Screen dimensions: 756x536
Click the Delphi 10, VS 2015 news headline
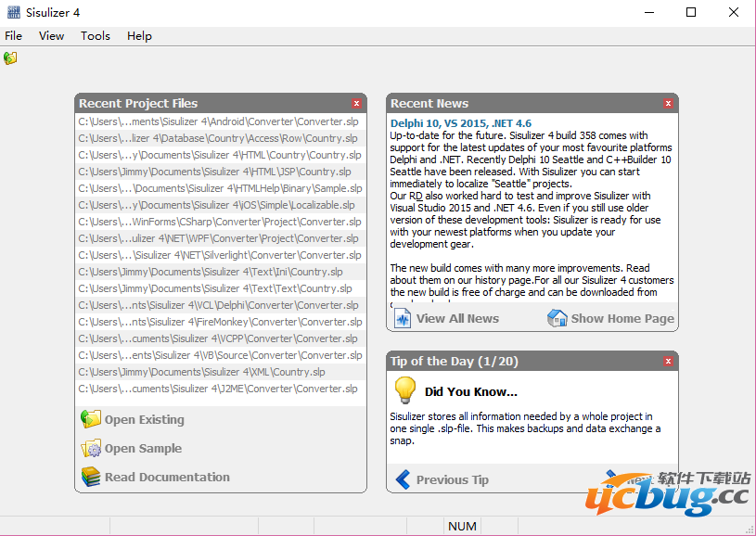[461, 123]
